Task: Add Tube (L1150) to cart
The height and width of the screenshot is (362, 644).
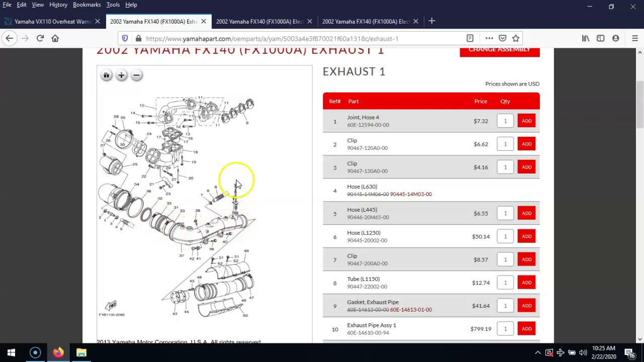Action: pos(527,283)
